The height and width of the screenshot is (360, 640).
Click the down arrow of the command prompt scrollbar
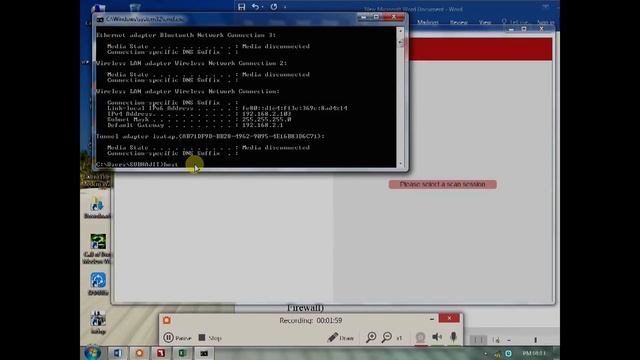click(400, 164)
